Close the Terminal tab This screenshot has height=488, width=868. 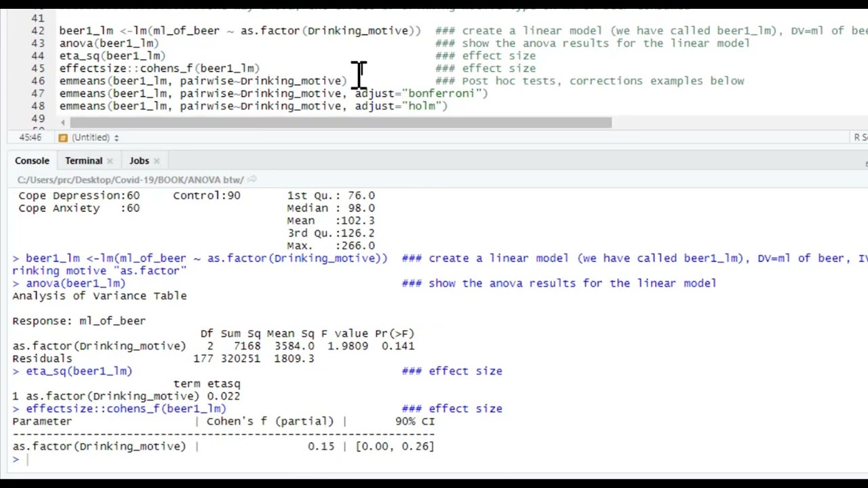point(110,161)
